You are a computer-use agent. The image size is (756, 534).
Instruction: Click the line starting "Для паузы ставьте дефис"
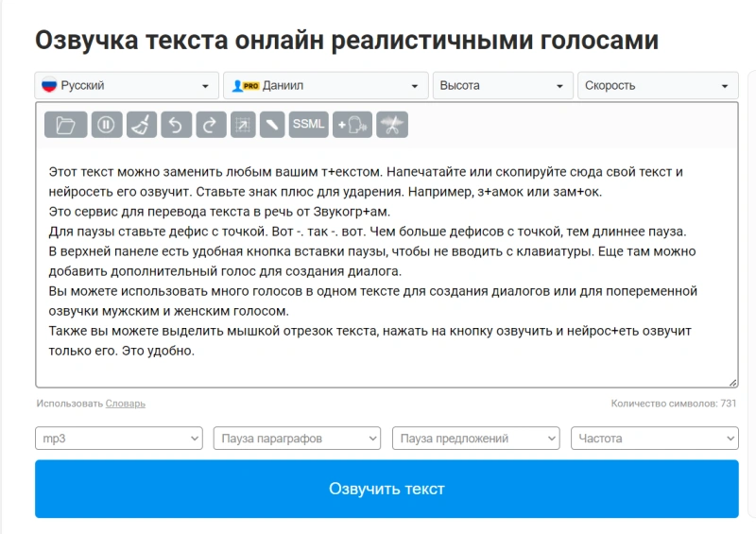367,232
